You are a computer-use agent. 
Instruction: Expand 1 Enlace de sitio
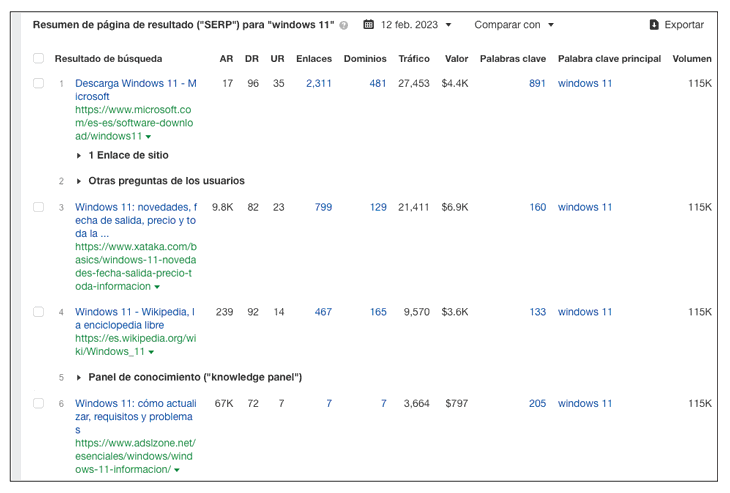(x=79, y=156)
